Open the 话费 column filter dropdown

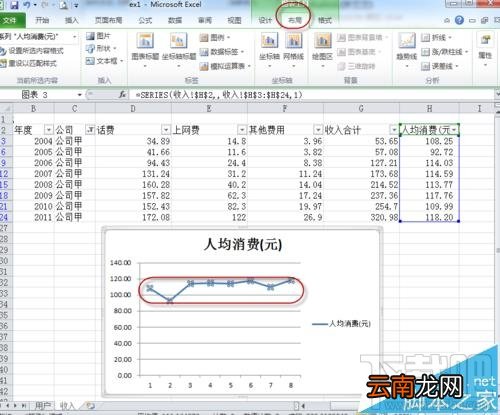166,129
